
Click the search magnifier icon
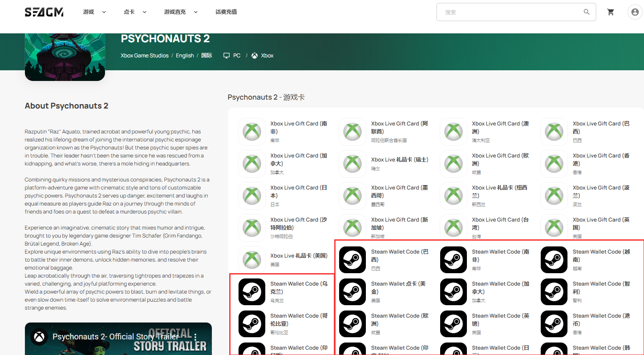(x=587, y=12)
